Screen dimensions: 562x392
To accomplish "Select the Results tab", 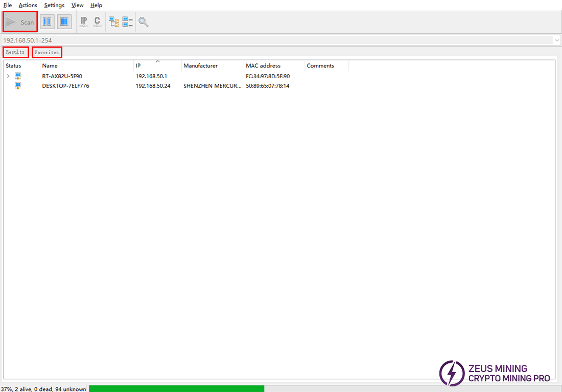I will pyautogui.click(x=15, y=52).
